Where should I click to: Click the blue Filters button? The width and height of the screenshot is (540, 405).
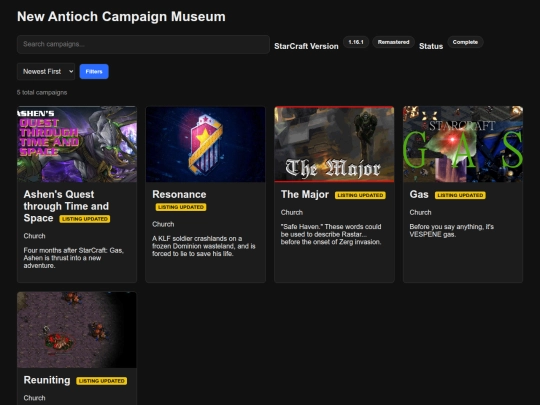point(94,72)
